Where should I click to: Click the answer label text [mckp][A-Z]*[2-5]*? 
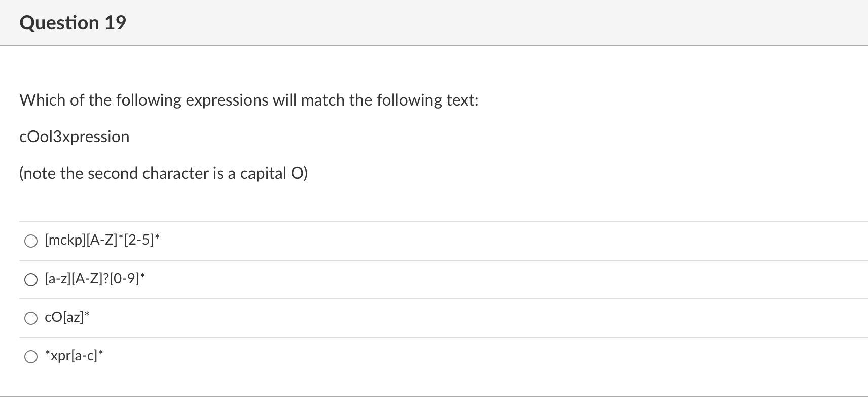point(102,240)
